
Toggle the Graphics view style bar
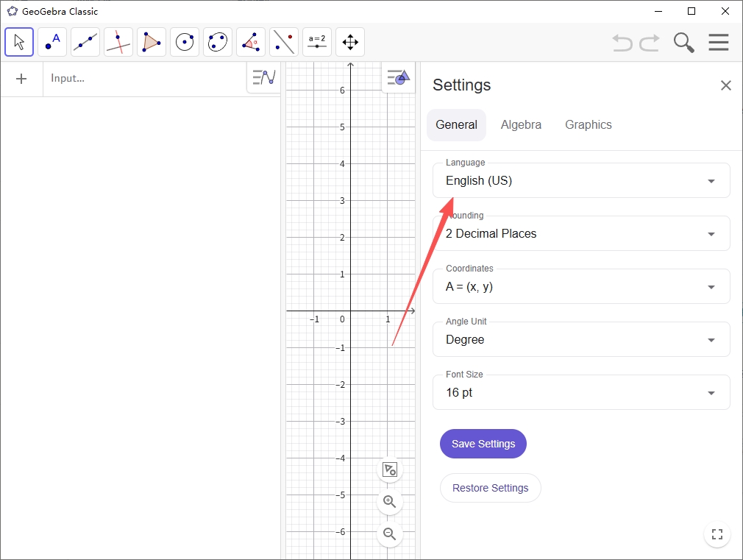point(398,77)
